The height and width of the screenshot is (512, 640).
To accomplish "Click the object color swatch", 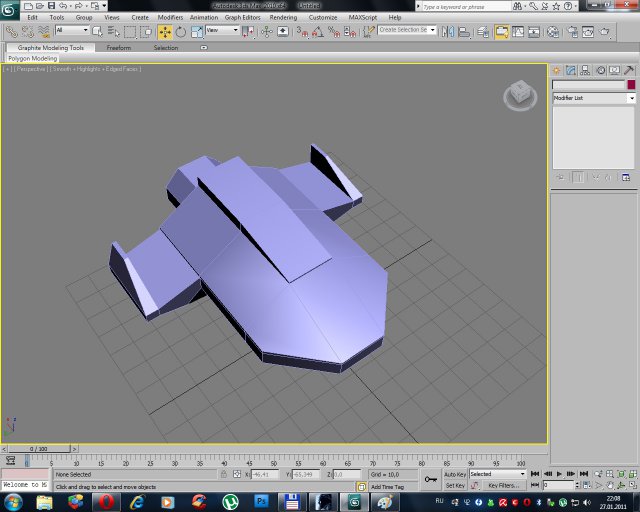I will [x=631, y=85].
